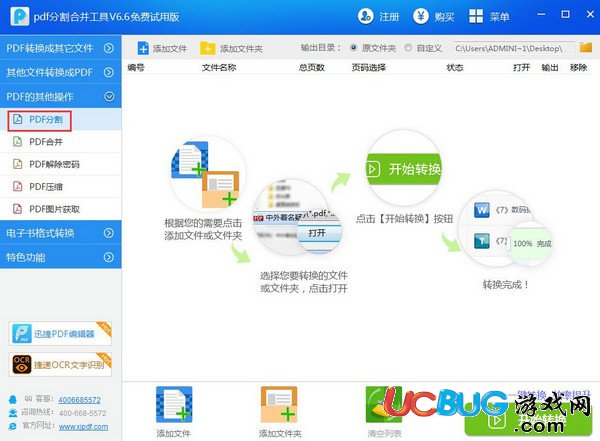
Task: Select PDF解除密码 in sidebar
Action: click(x=60, y=164)
